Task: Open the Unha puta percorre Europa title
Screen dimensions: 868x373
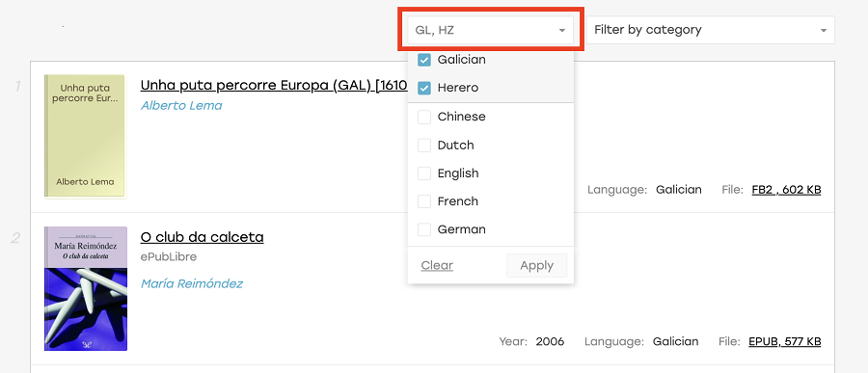Action: pyautogui.click(x=274, y=86)
